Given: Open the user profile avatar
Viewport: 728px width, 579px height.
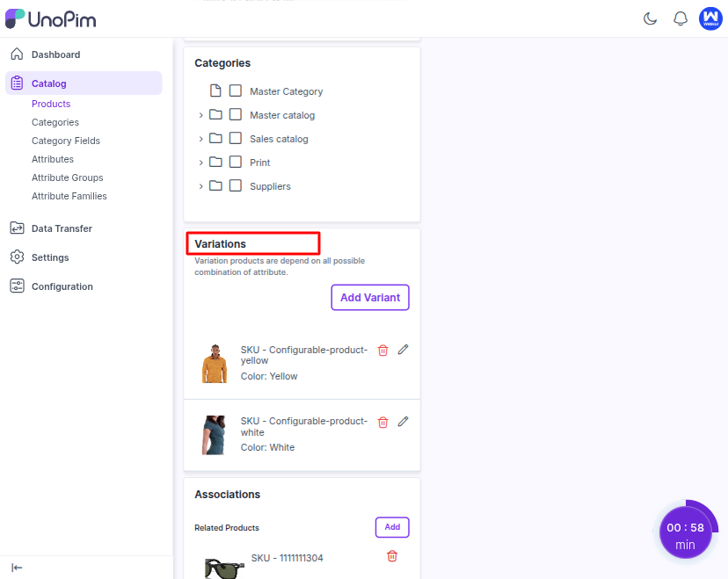Looking at the screenshot, I should [x=710, y=18].
